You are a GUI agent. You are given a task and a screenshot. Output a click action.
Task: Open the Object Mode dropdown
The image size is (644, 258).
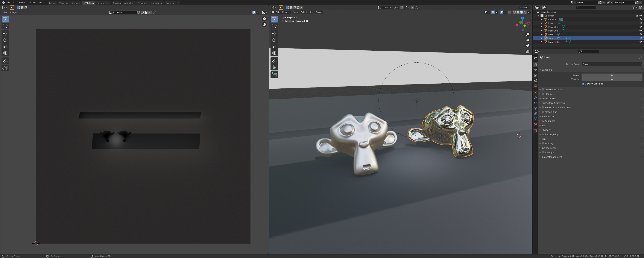click(x=281, y=12)
